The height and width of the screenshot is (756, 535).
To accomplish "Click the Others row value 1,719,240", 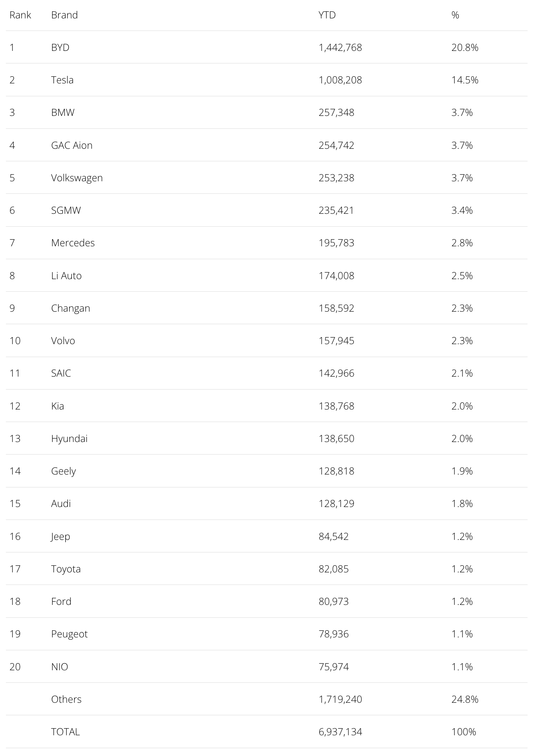I will (x=340, y=699).
